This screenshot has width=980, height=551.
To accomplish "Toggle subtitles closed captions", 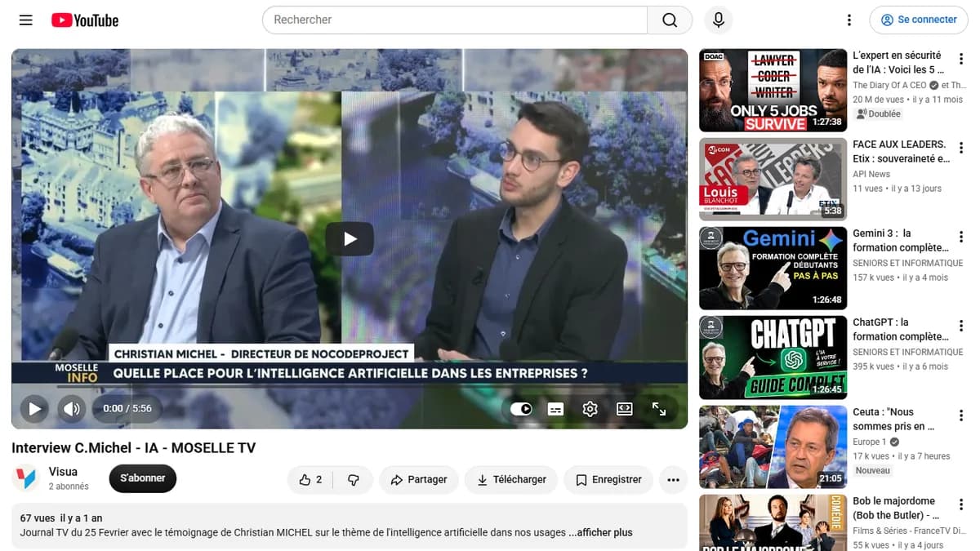I will tap(555, 409).
